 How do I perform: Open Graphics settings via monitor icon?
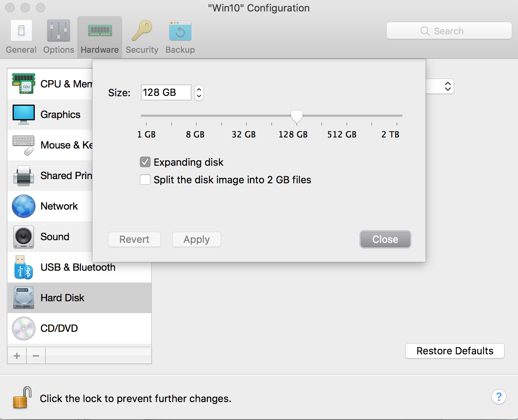pos(24,114)
